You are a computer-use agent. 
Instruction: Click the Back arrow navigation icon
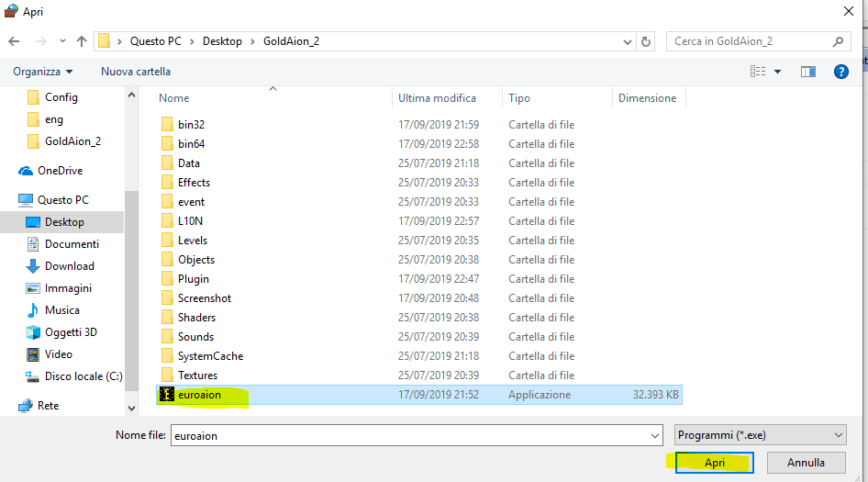click(x=14, y=41)
